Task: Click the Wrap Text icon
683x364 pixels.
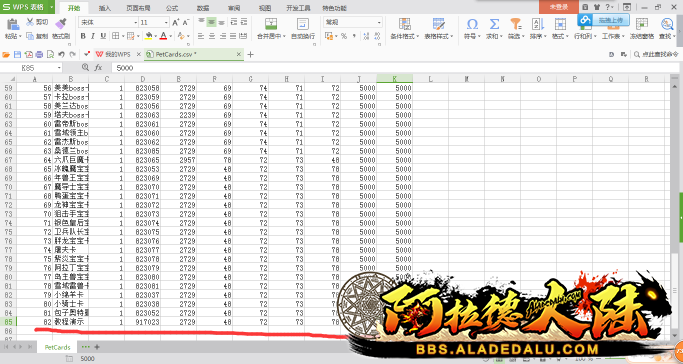Action: point(302,24)
